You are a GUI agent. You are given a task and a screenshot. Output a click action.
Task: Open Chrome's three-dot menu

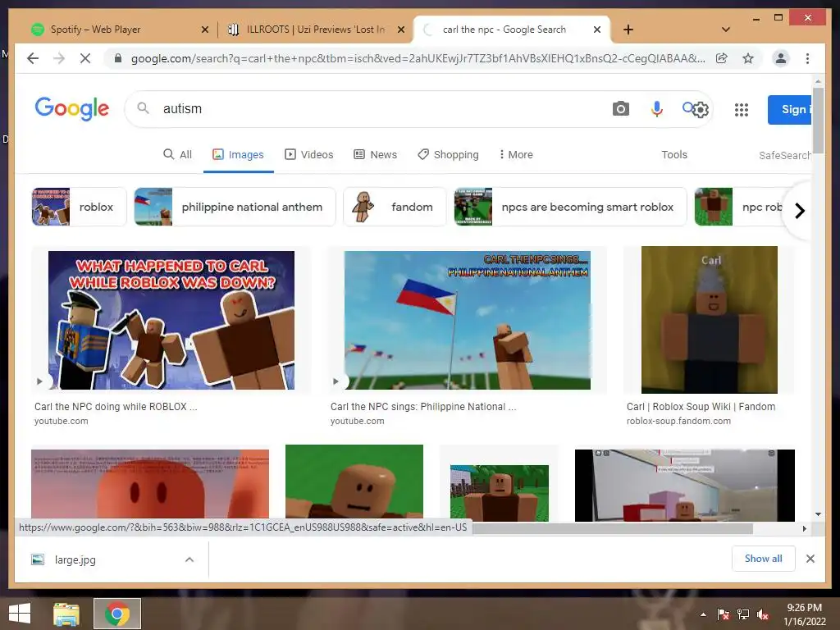[x=807, y=58]
